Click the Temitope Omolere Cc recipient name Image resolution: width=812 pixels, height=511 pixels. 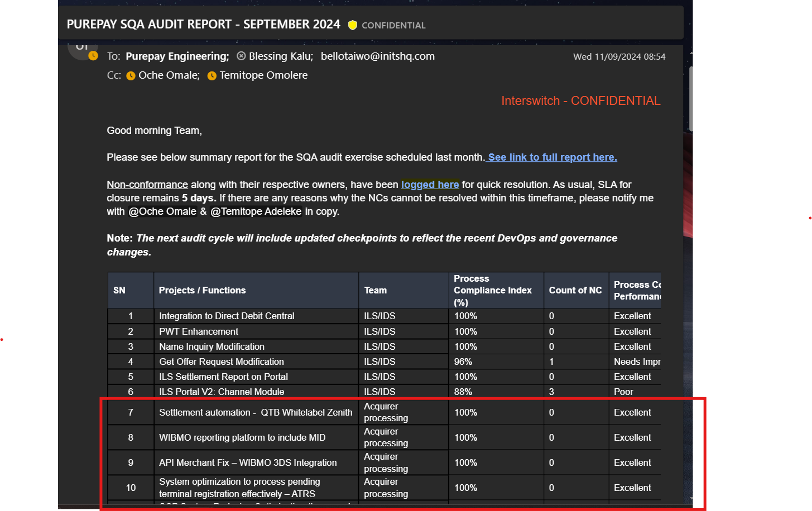coord(263,75)
